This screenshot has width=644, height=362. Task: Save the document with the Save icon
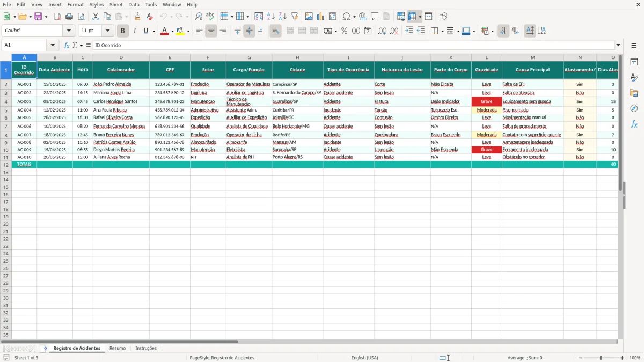pos(38,17)
